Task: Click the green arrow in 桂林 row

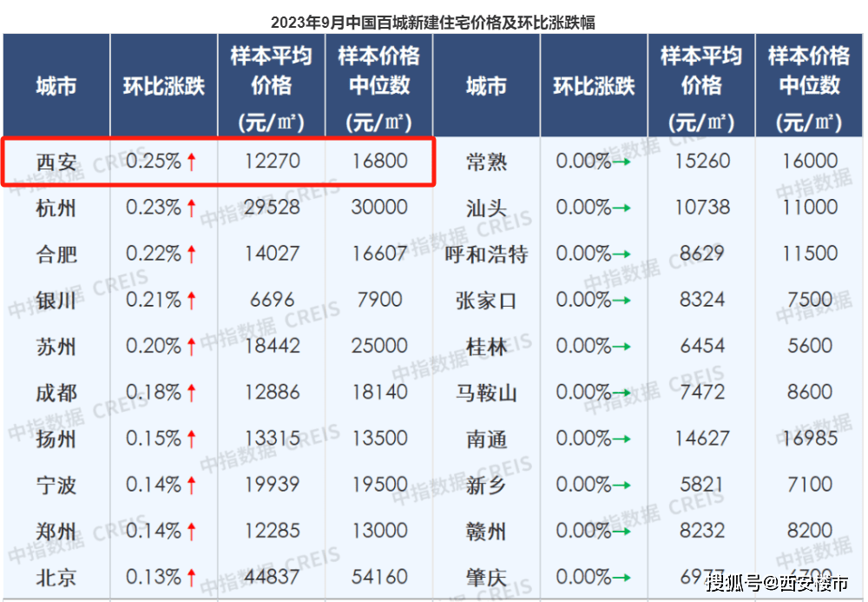Action: 621,347
